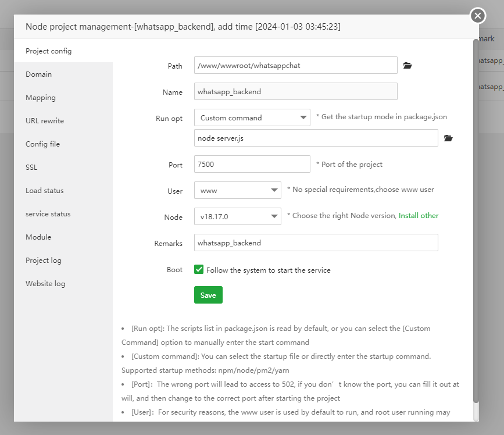Click folder icon next to Path field
The image size is (504, 435).
point(408,66)
